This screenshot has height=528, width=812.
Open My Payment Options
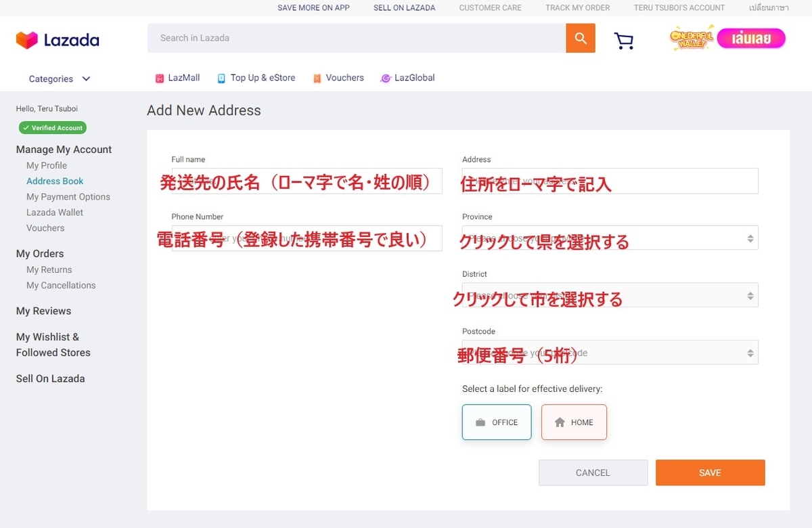pyautogui.click(x=68, y=197)
